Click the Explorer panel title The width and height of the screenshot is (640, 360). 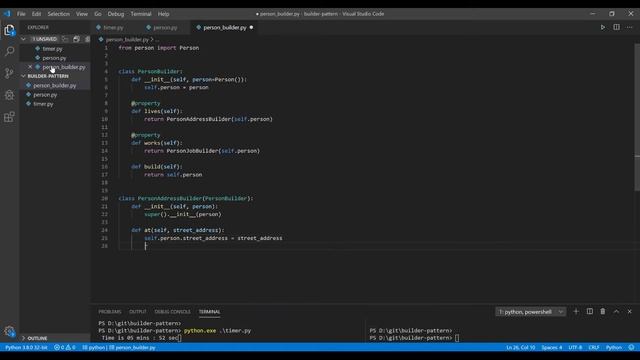click(38, 27)
